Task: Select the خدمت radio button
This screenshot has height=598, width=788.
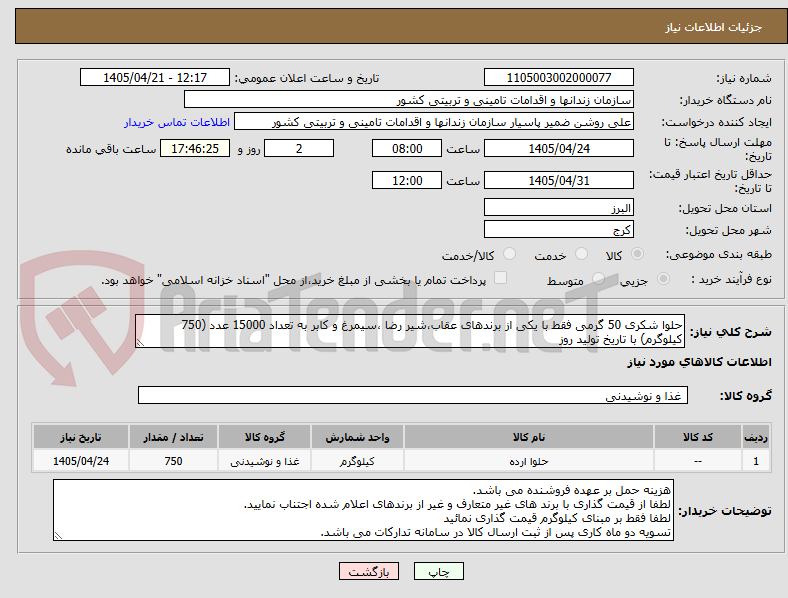Action: [581, 254]
